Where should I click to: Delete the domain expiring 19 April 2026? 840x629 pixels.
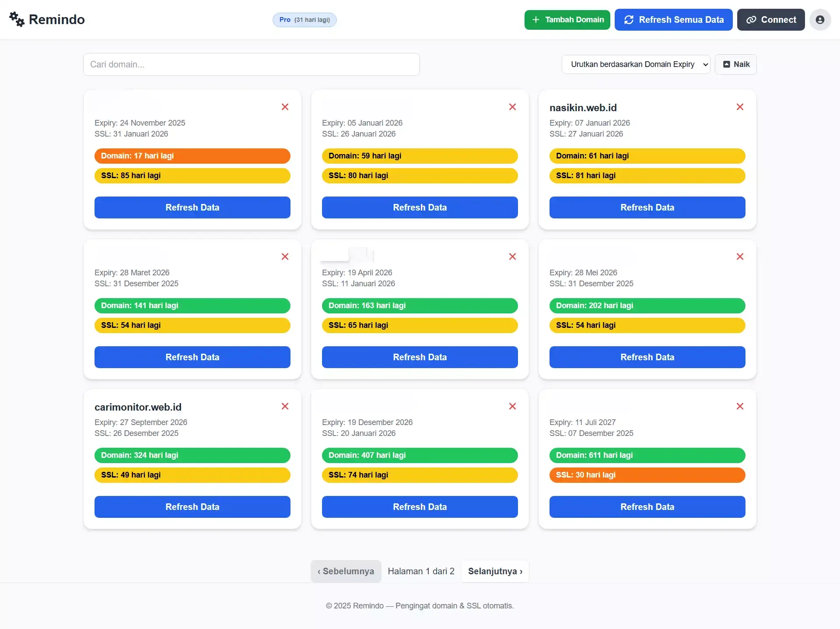(x=512, y=257)
